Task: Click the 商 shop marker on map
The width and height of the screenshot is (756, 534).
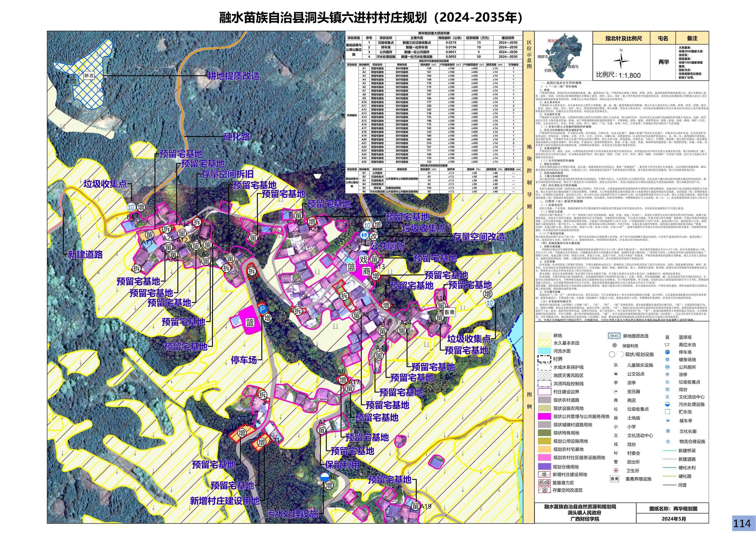Action: pos(366,271)
